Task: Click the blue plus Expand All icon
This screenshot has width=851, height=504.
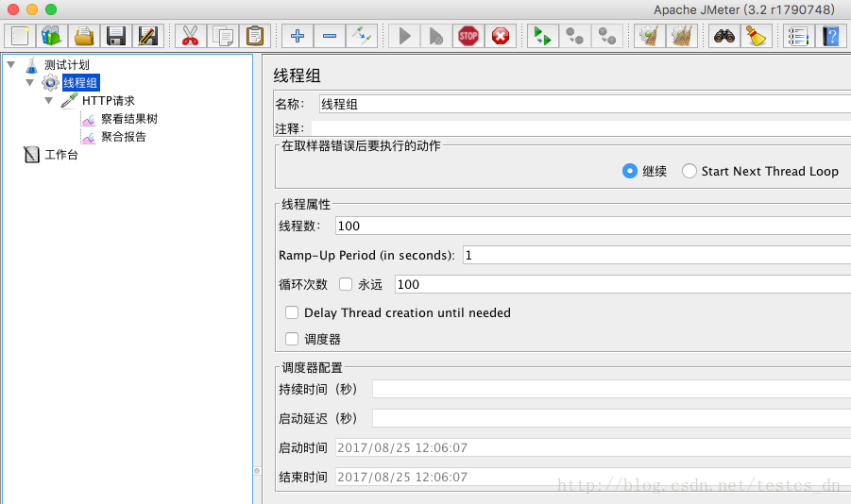Action: click(298, 37)
